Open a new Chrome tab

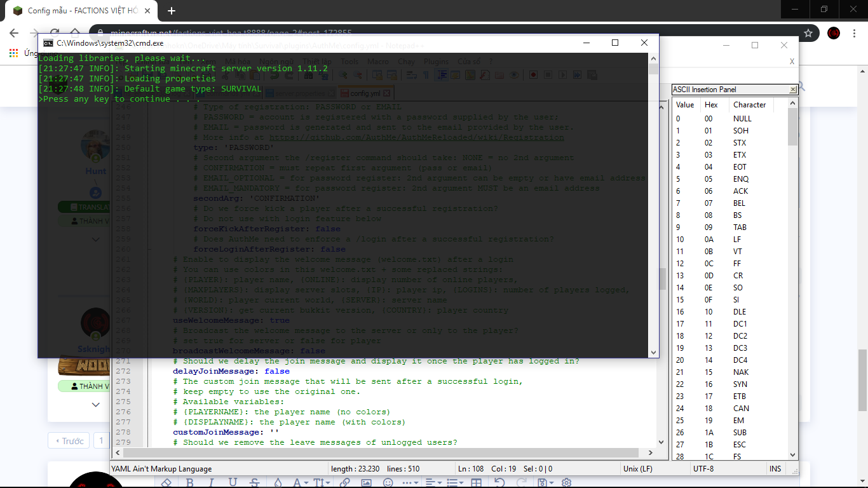(x=171, y=11)
